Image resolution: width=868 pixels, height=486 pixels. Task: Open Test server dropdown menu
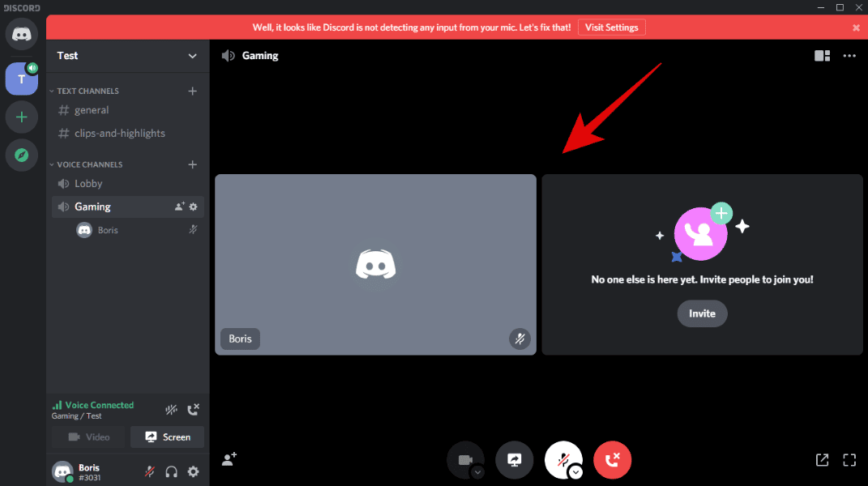192,56
